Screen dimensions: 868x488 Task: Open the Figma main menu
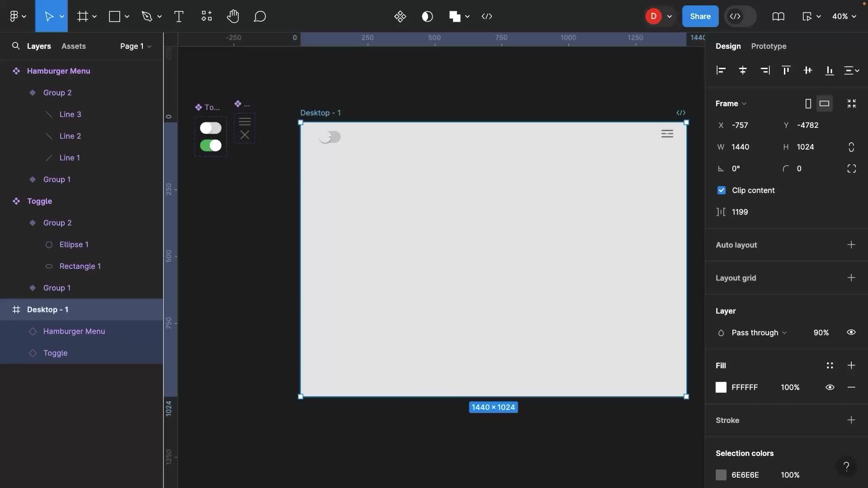click(x=17, y=16)
